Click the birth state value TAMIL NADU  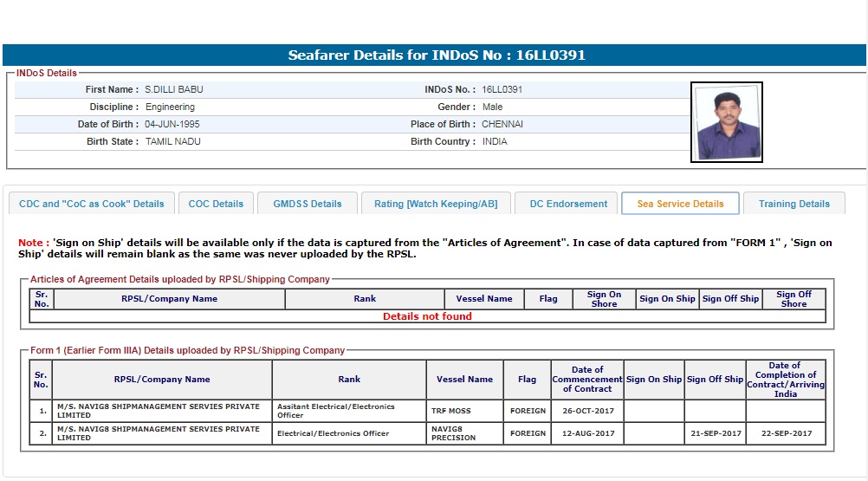(x=172, y=141)
